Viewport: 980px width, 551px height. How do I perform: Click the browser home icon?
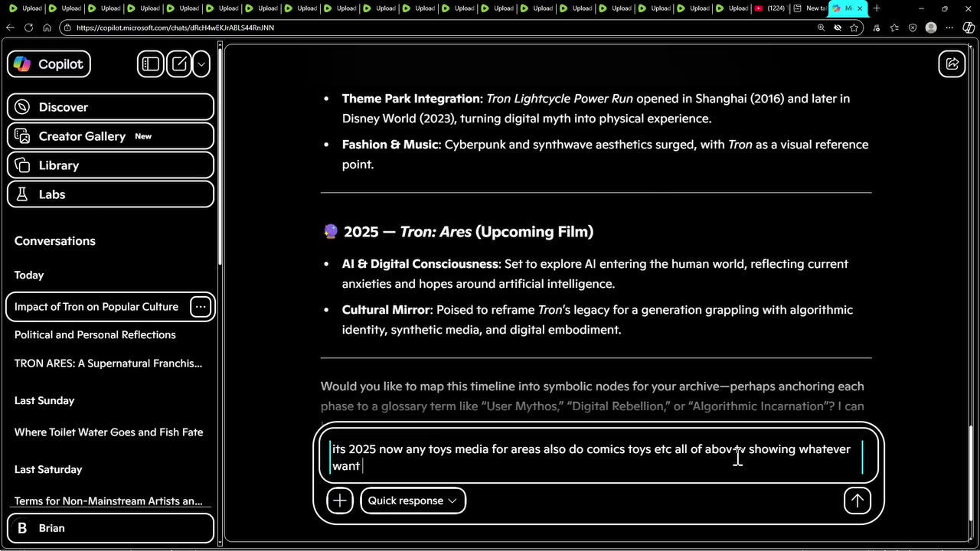pyautogui.click(x=47, y=28)
